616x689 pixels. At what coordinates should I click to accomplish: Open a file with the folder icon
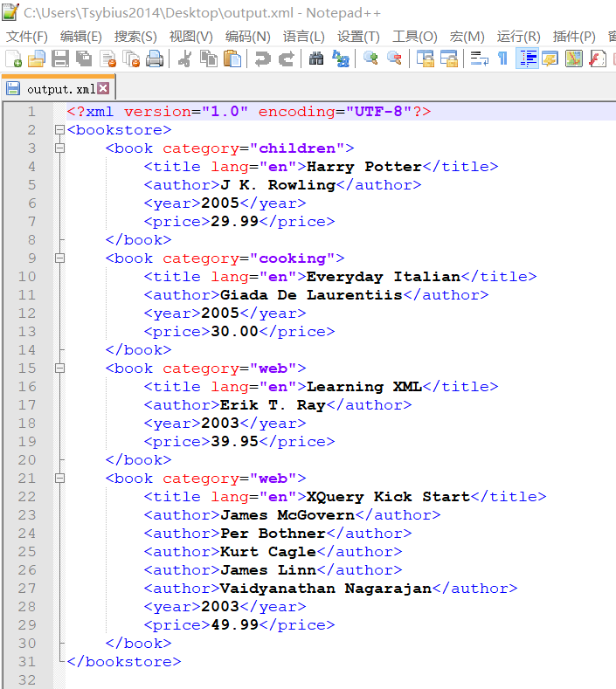[37, 59]
